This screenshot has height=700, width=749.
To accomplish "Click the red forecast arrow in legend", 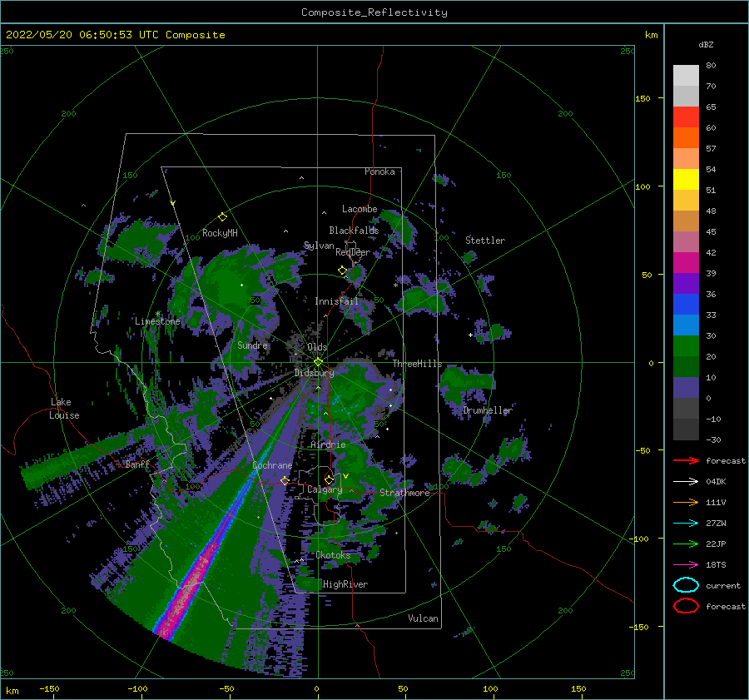I will click(686, 460).
